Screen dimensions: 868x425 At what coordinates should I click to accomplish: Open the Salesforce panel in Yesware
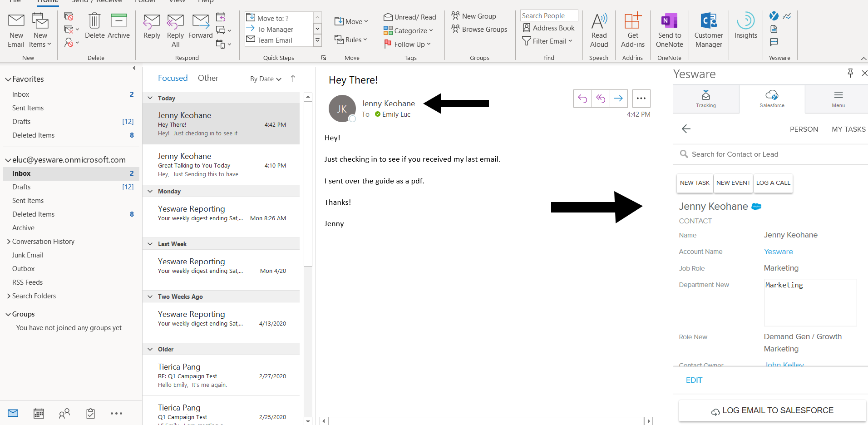[x=771, y=98]
